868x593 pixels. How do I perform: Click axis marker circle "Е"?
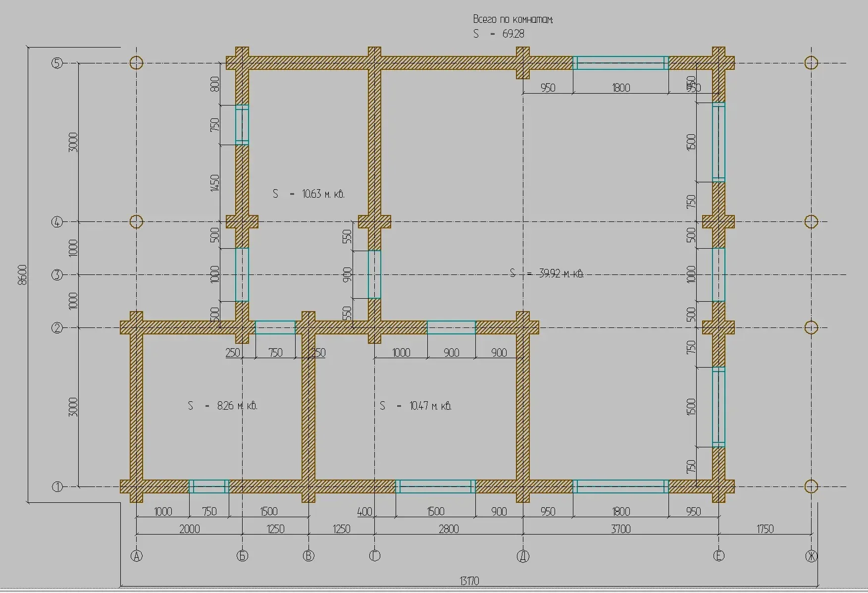pyautogui.click(x=719, y=556)
